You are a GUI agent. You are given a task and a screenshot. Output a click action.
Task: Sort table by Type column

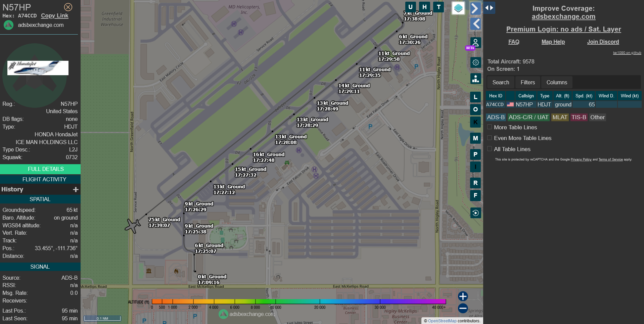click(545, 96)
